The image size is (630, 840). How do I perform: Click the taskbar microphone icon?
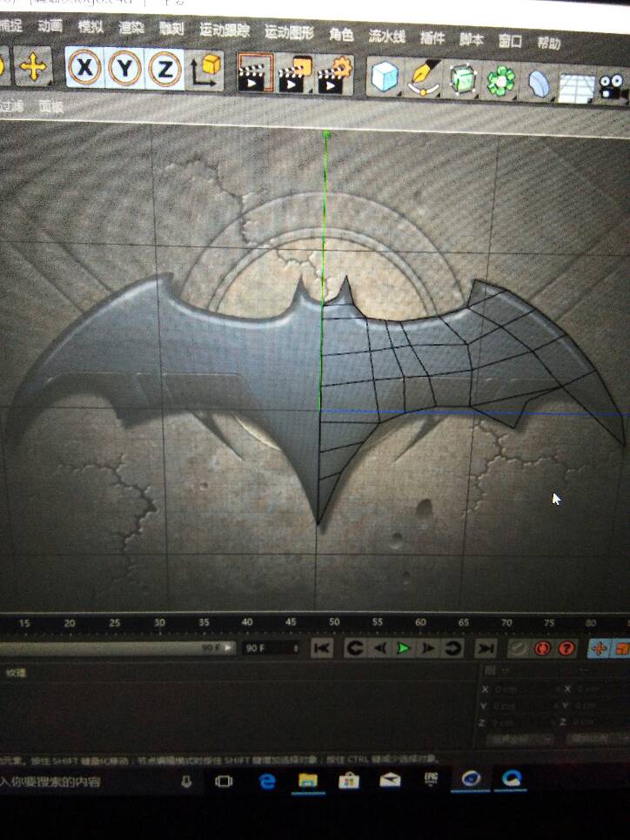click(186, 782)
